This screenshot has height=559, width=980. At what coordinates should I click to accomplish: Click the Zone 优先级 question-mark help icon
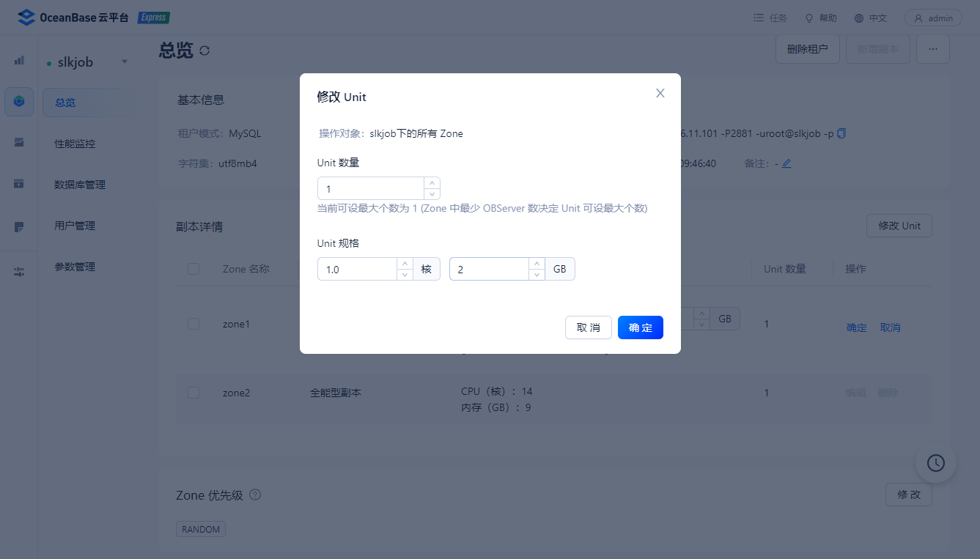[255, 495]
